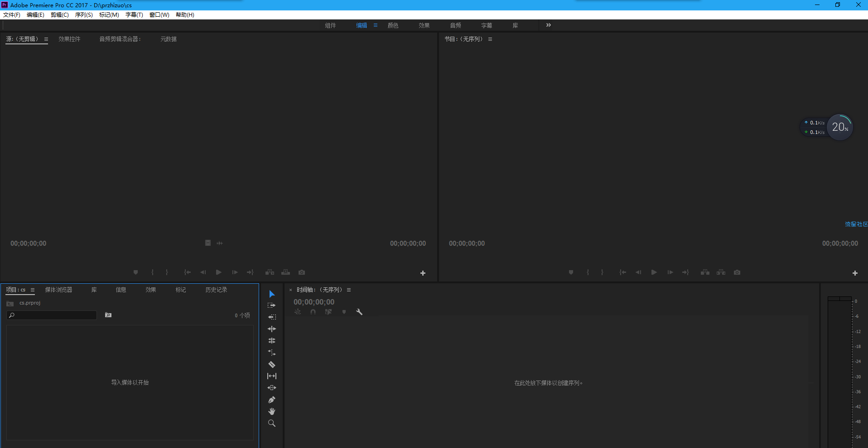Screen dimensions: 868x448
Task: Play program monitor sequence
Action: coord(654,272)
